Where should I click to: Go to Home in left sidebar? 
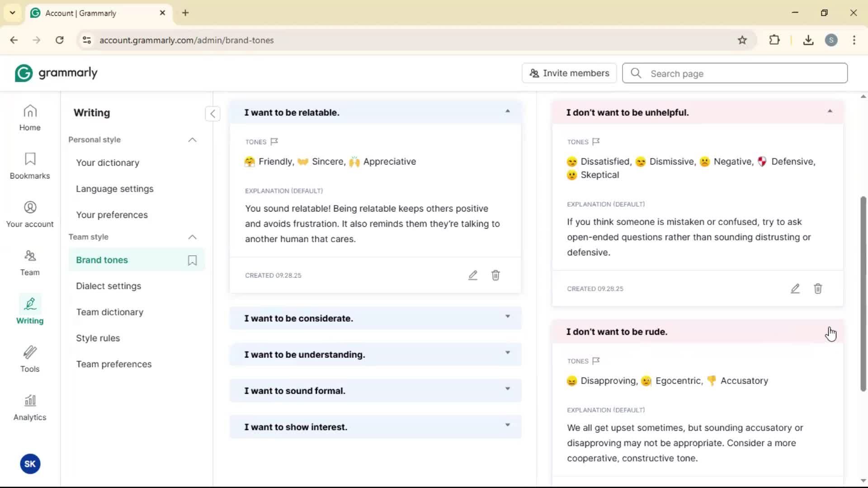click(30, 117)
